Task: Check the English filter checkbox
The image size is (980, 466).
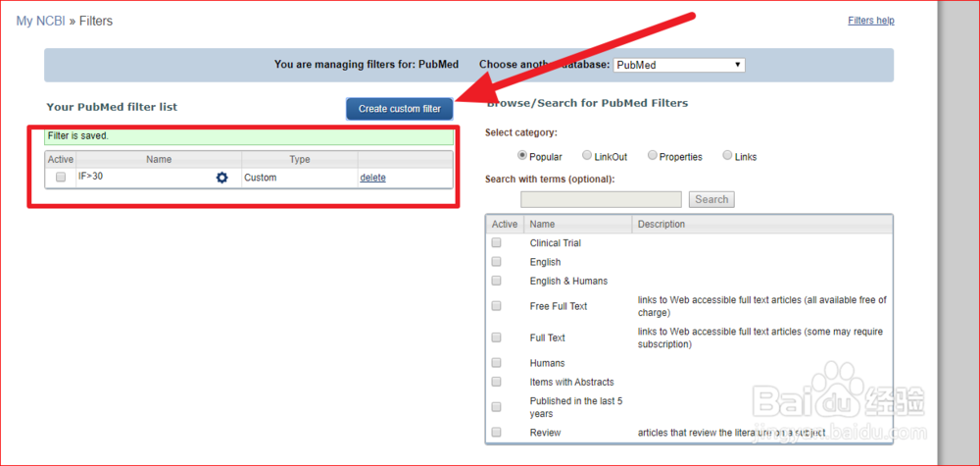Action: point(496,262)
